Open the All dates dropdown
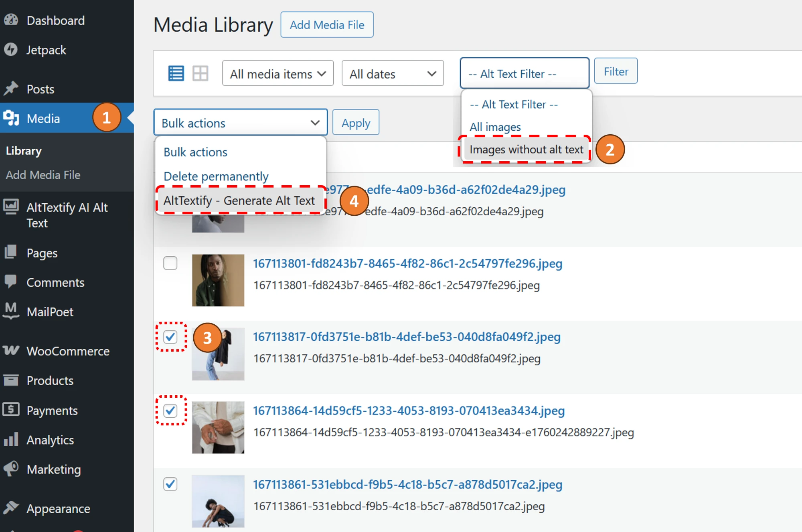This screenshot has height=532, width=802. coord(392,73)
